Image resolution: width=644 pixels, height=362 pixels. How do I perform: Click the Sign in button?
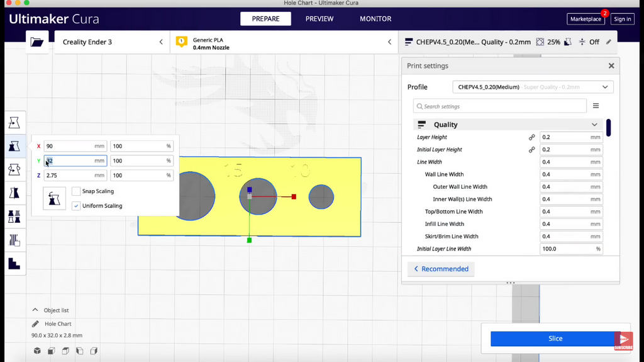(623, 19)
